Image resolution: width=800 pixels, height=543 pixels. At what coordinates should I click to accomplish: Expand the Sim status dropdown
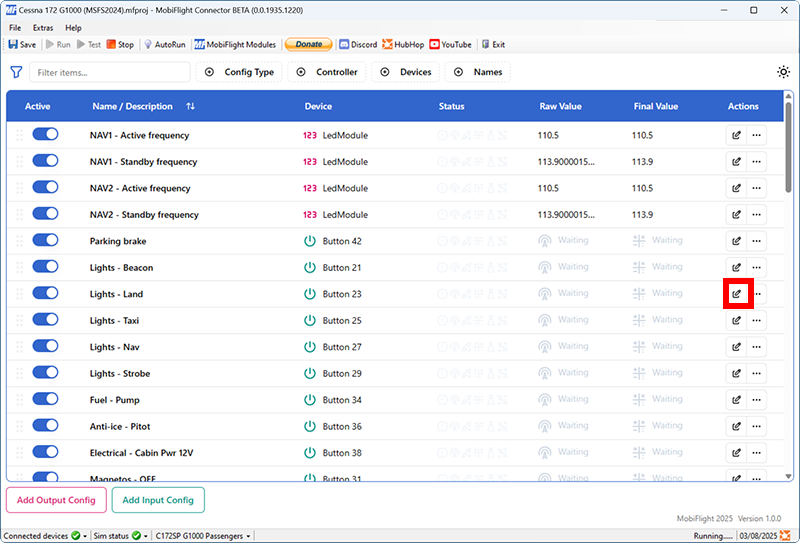click(145, 536)
